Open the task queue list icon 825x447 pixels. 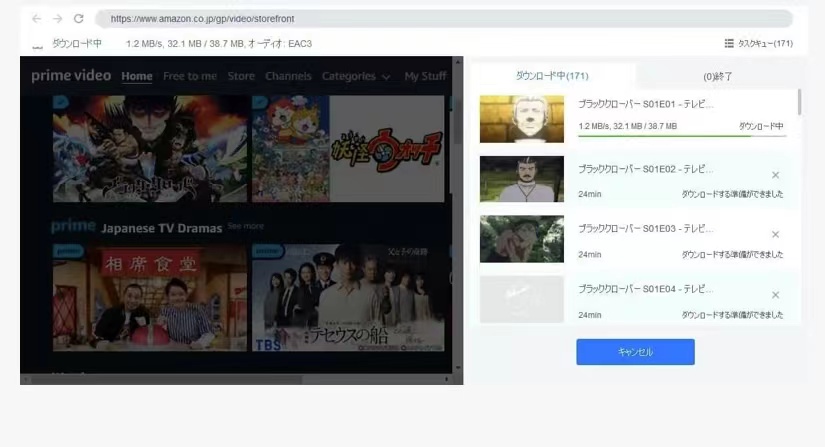click(729, 43)
